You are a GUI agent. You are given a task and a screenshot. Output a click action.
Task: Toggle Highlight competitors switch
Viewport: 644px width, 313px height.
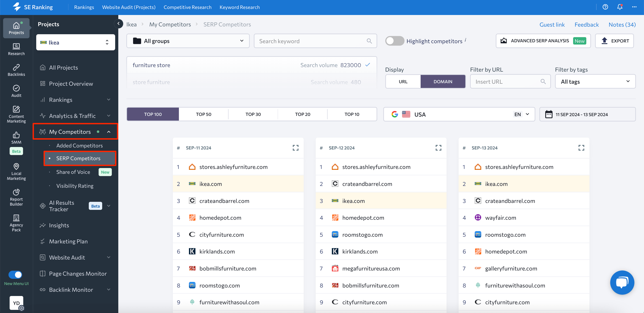pos(394,41)
